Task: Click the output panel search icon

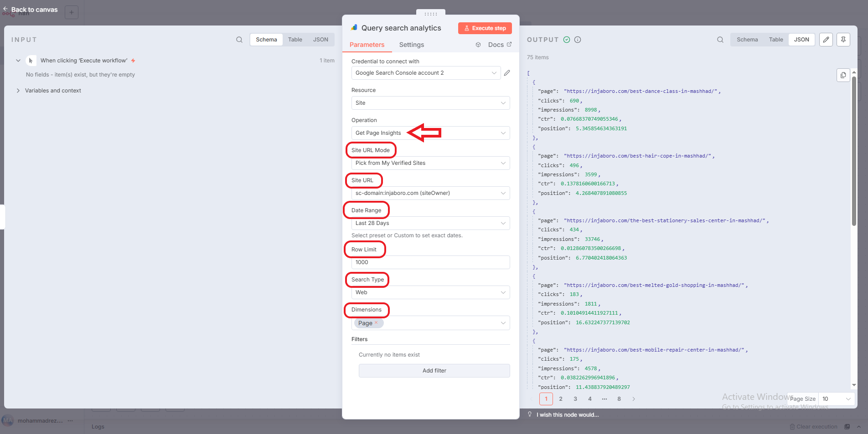Action: (x=720, y=40)
